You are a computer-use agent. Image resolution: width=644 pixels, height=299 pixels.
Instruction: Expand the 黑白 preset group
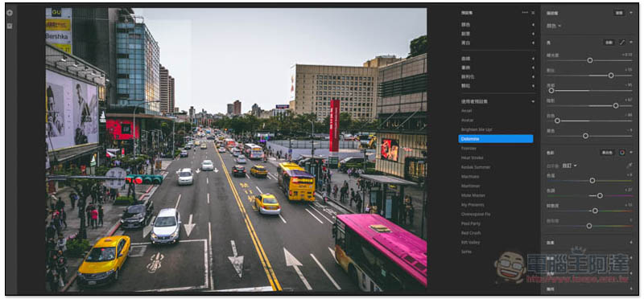533,43
